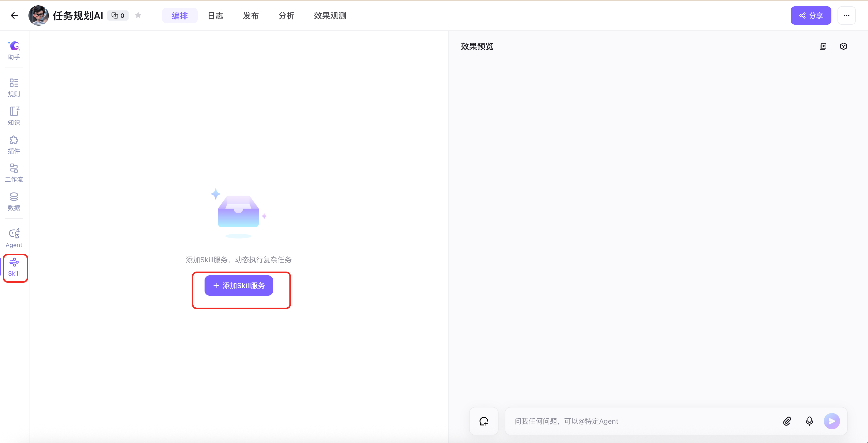Screen dimensions: 868x443
Task: Switch to the 发布 tab
Action: pos(251,15)
